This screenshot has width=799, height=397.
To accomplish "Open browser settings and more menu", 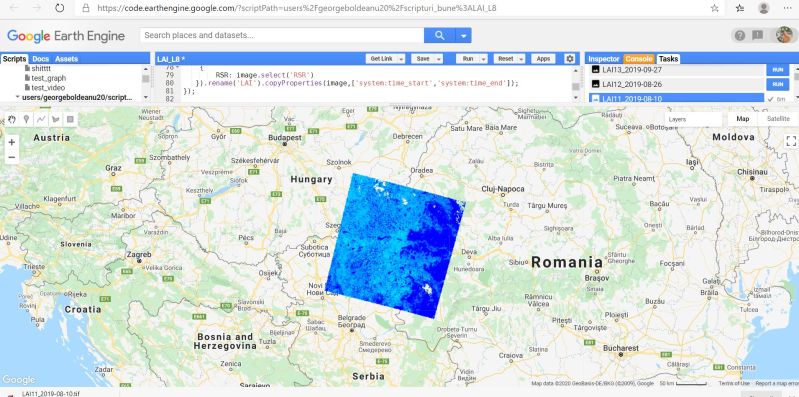I will click(x=787, y=8).
